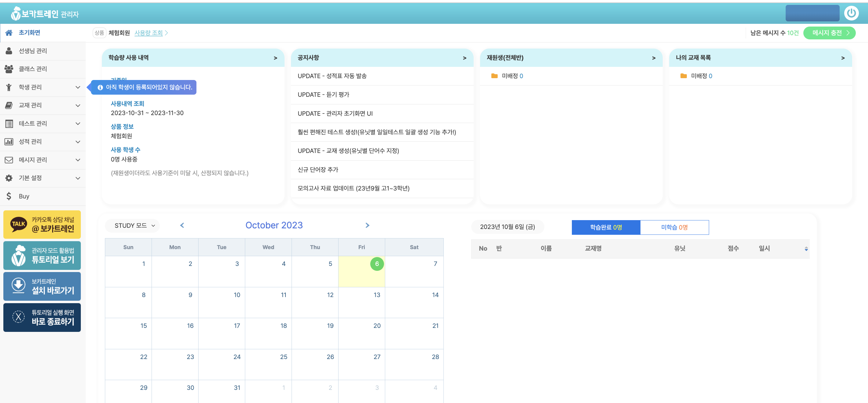Click the teacher icon for 선생님 관리
The image size is (868, 403).
pos(9,51)
